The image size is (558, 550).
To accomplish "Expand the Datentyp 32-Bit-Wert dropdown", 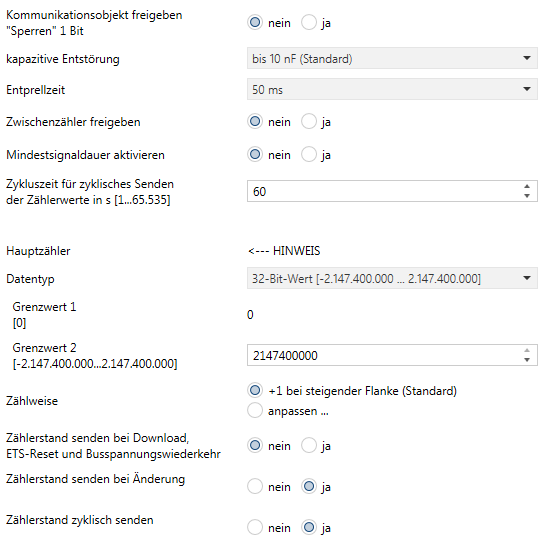I will point(392,278).
